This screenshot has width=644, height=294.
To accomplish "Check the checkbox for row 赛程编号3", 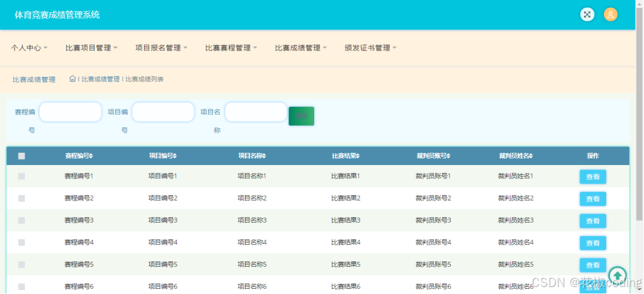I will click(22, 221).
